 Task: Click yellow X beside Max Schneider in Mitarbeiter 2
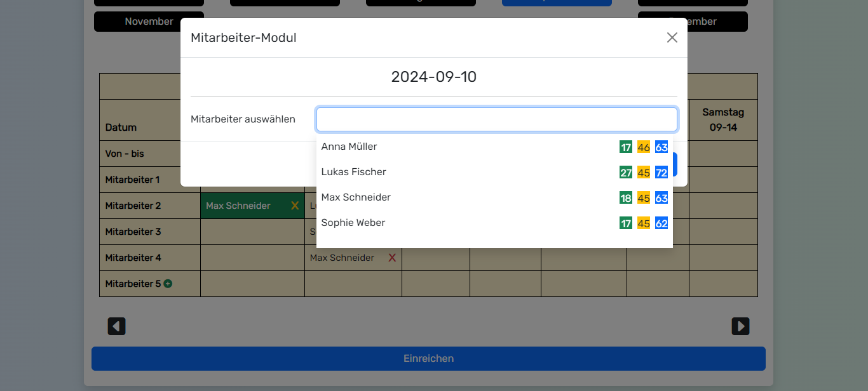(294, 206)
